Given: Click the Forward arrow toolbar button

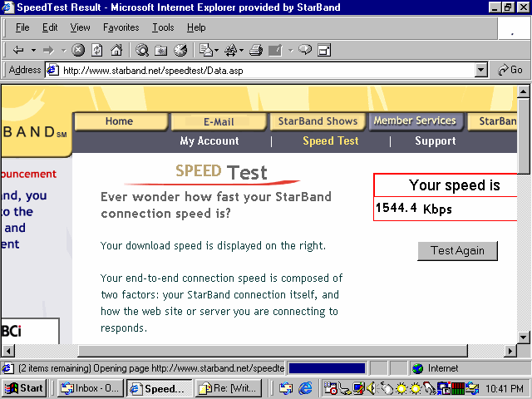Looking at the screenshot, I should (48, 50).
